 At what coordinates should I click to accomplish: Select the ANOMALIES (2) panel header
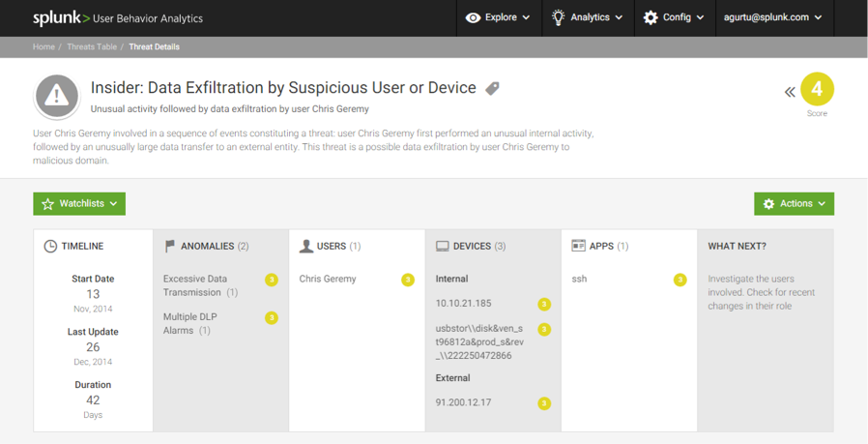click(207, 246)
